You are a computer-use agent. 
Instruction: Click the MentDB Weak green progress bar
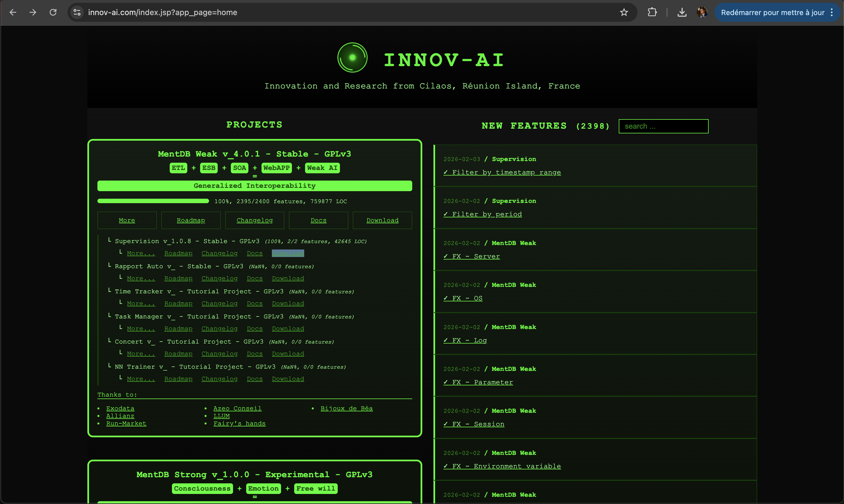(x=153, y=201)
